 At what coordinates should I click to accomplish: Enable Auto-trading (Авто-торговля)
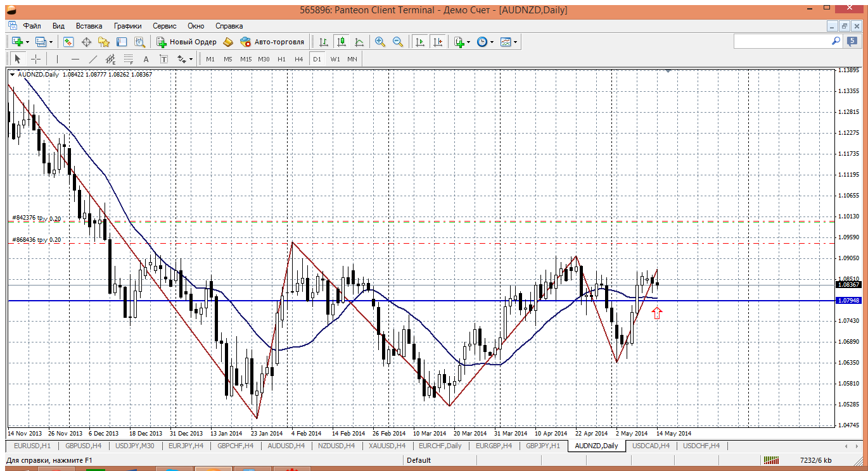tap(272, 42)
